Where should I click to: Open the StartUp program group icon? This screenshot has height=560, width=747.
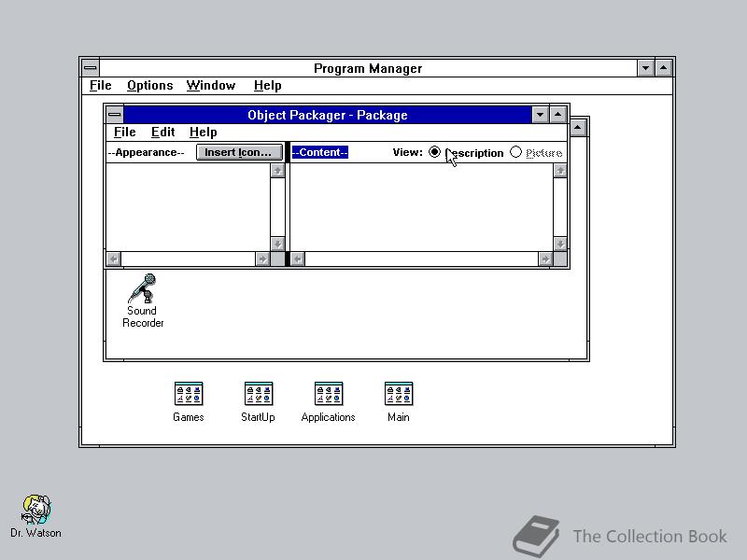(259, 402)
